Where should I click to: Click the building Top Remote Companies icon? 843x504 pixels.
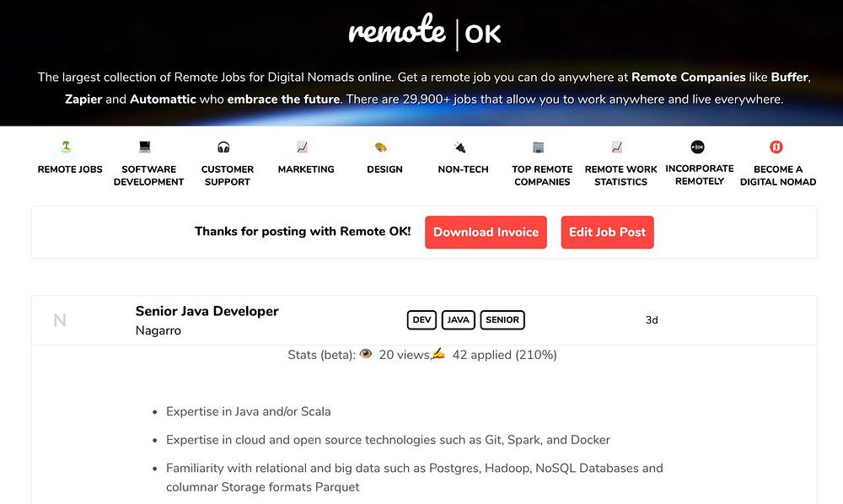tap(538, 147)
